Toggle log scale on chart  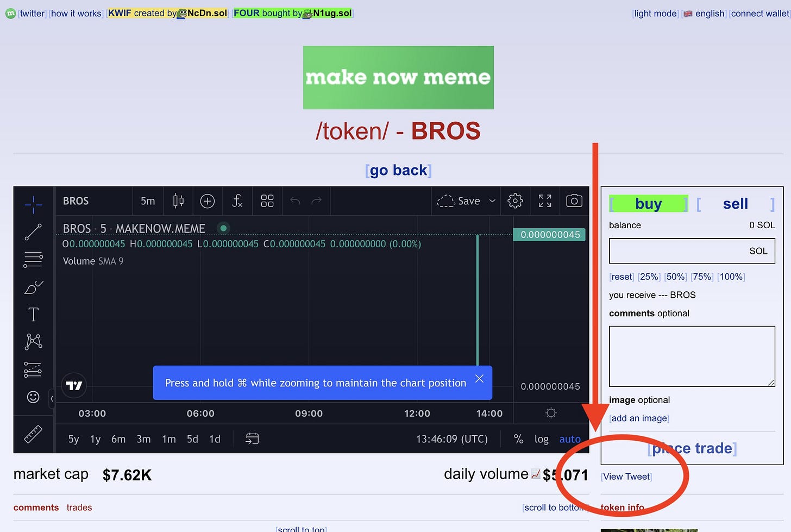click(542, 439)
